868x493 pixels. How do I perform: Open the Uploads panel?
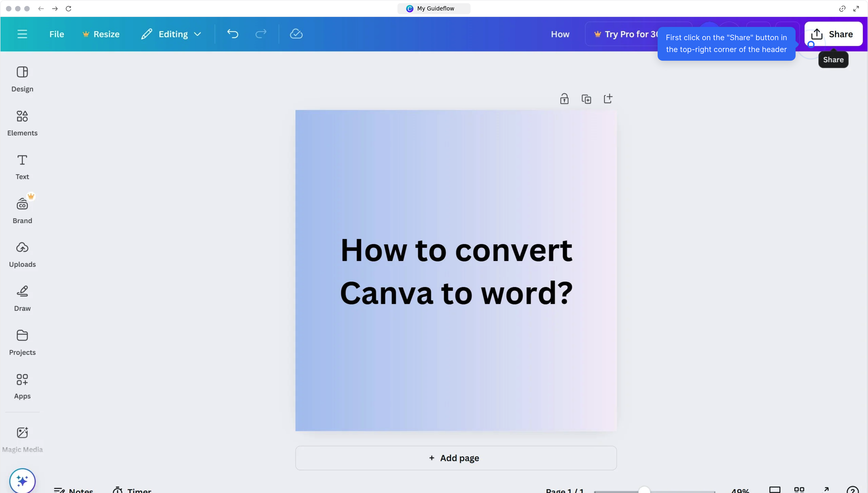[22, 254]
